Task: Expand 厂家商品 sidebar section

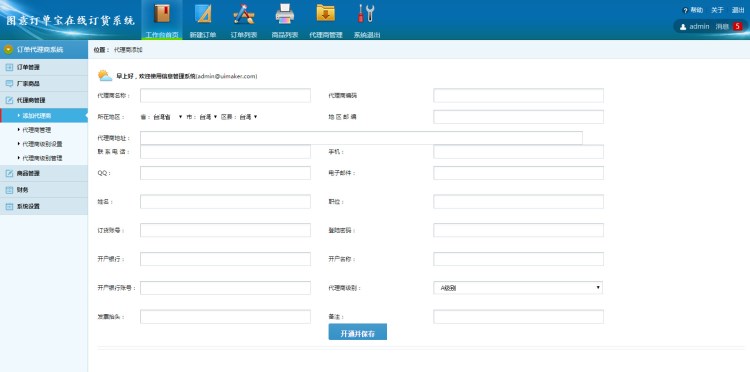Action: (44, 84)
